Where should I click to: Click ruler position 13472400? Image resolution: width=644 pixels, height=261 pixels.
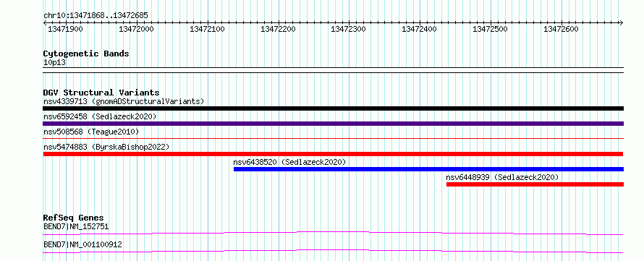coord(420,29)
